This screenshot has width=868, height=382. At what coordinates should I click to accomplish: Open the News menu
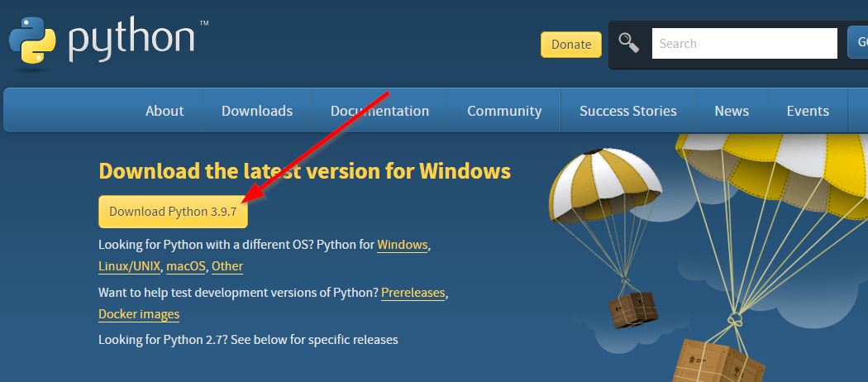tap(732, 111)
